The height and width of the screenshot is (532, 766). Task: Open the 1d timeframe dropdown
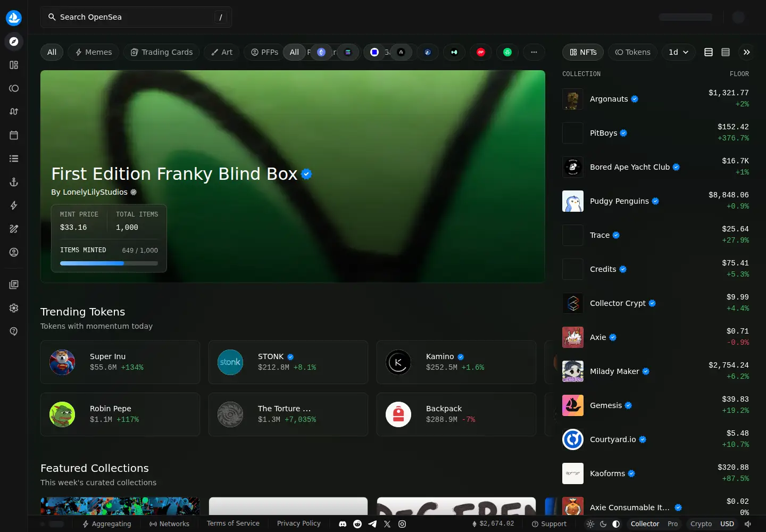[x=679, y=52]
